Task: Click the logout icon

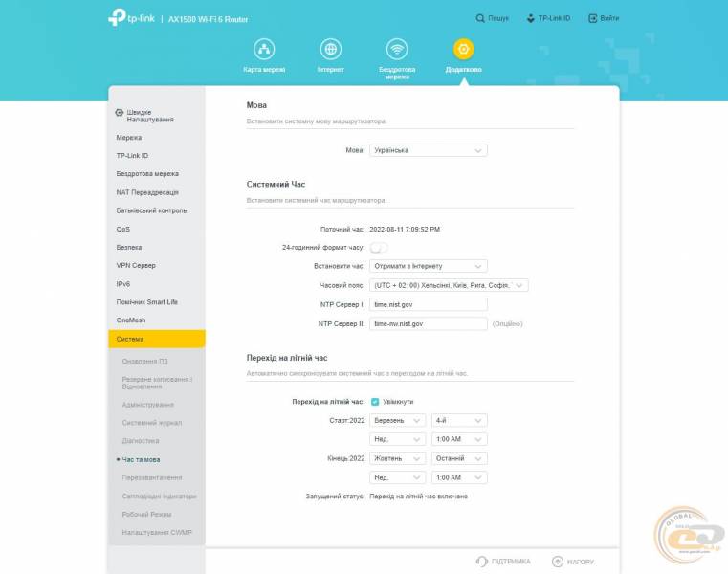Action: pos(592,18)
